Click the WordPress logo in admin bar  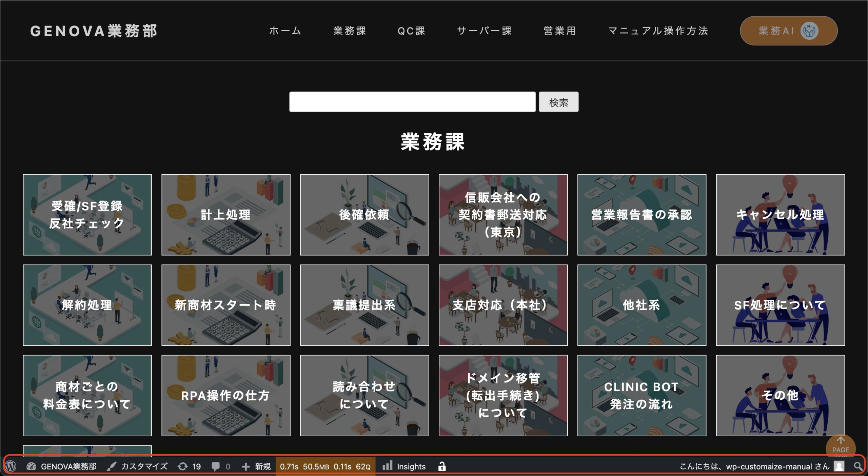click(11, 467)
